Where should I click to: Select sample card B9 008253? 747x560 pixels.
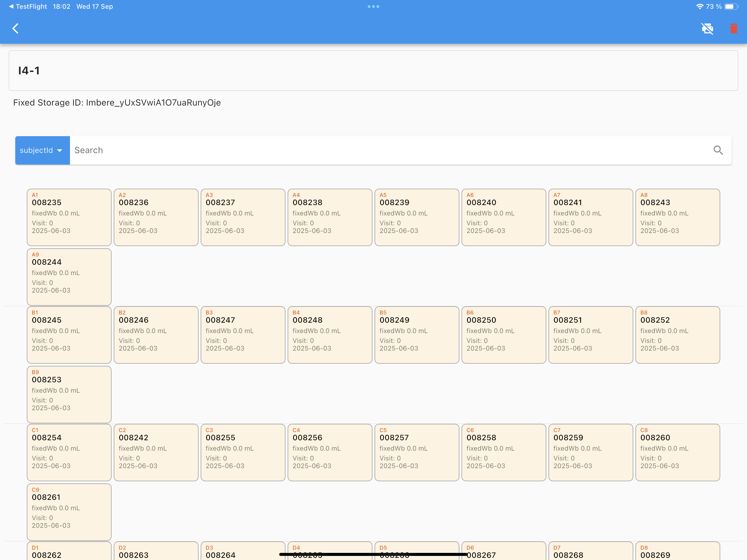point(69,394)
